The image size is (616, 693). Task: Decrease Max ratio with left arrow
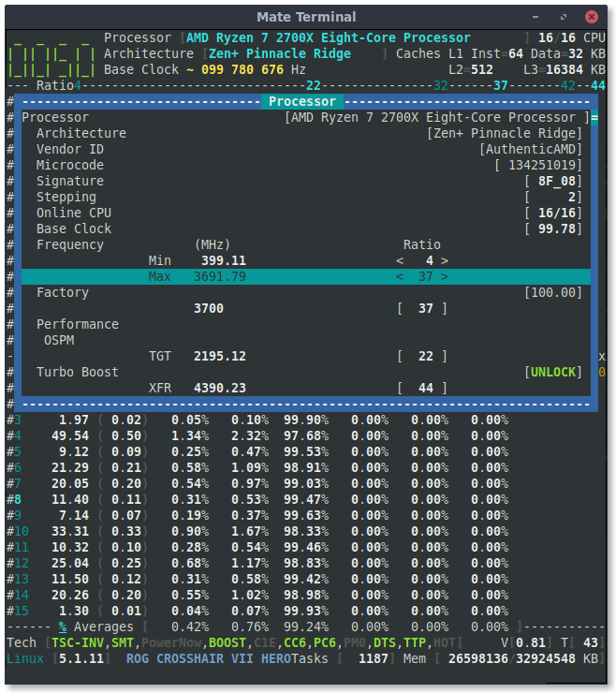[x=400, y=276]
